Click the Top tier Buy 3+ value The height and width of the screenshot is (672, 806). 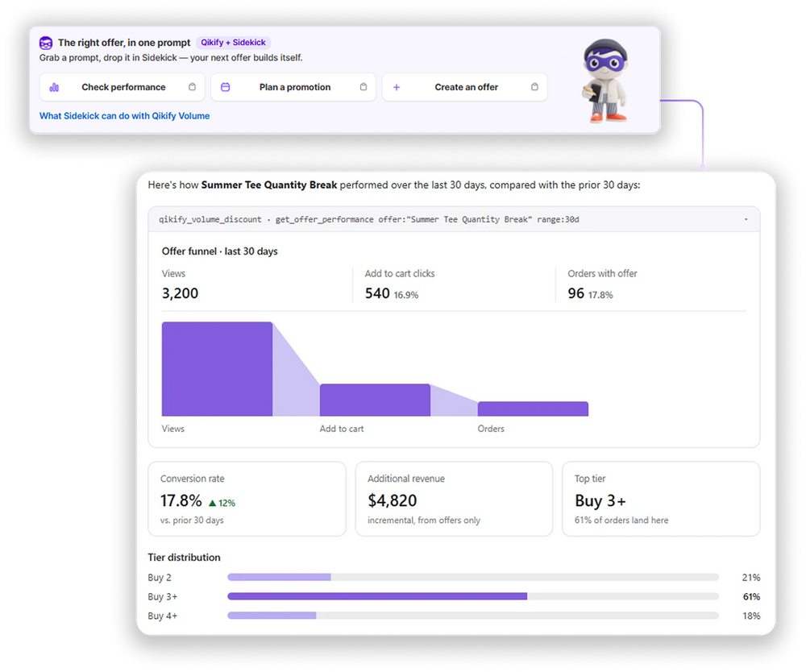[x=600, y=500]
